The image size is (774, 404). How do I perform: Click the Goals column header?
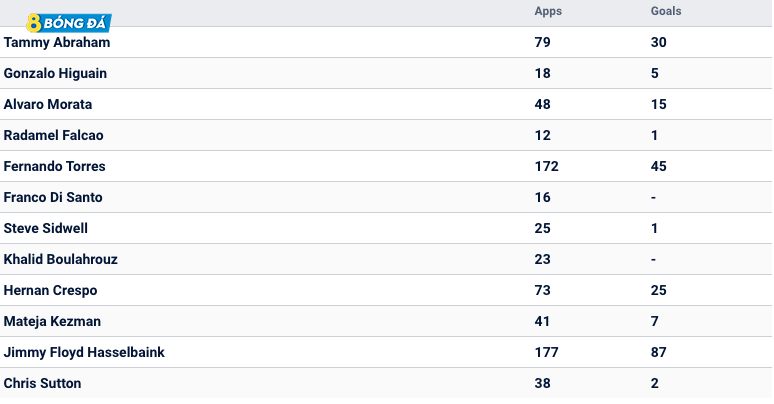[665, 12]
